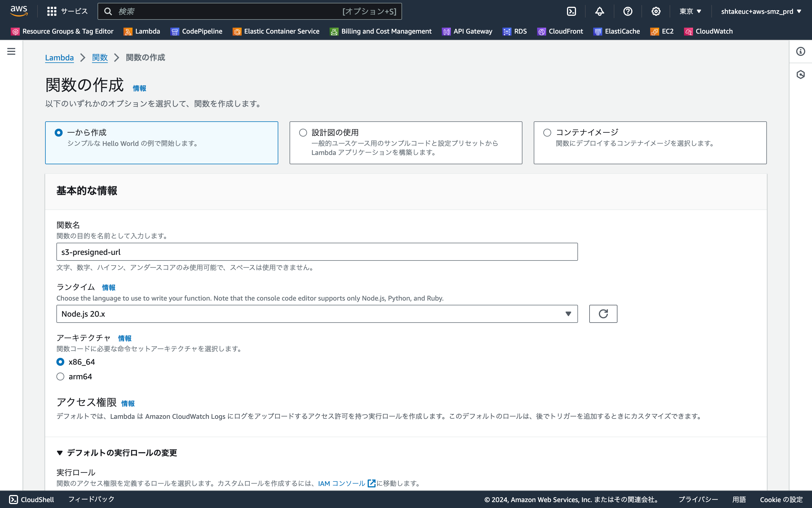Open サービス menu label
The width and height of the screenshot is (812, 508).
(x=74, y=11)
